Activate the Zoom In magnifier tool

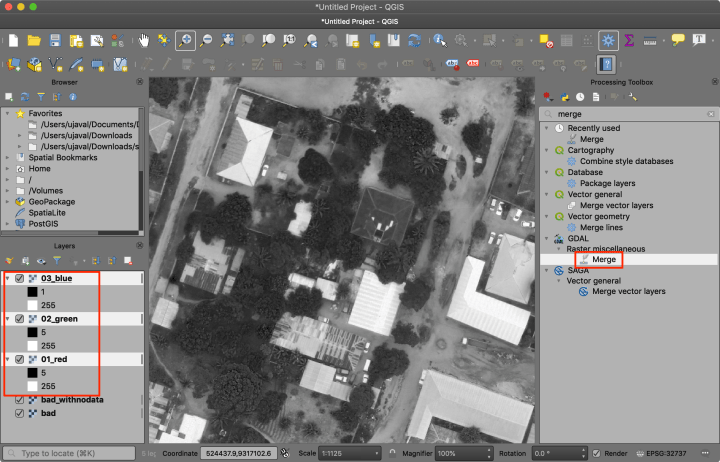click(x=185, y=40)
